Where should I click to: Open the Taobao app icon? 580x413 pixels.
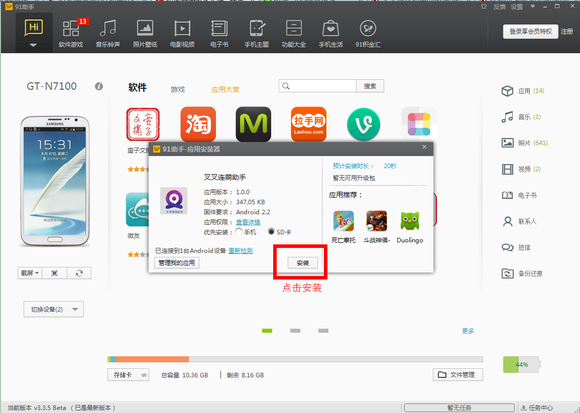coord(198,124)
